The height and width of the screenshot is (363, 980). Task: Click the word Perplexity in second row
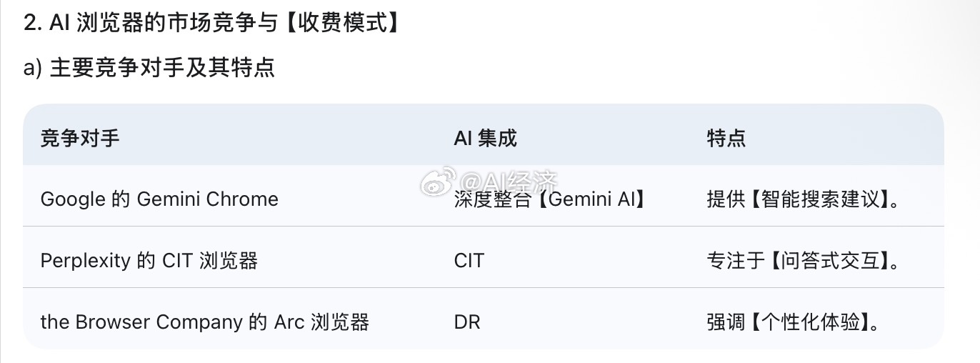[84, 260]
